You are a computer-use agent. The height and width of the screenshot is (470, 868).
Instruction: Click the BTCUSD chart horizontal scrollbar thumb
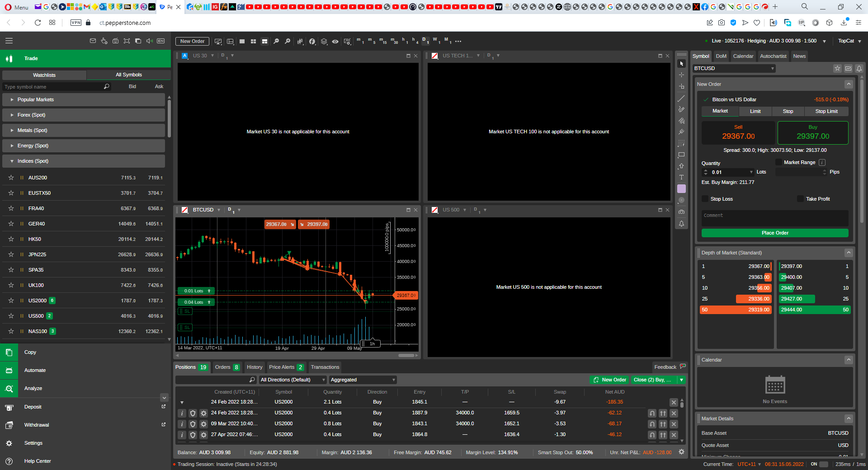[406, 356]
